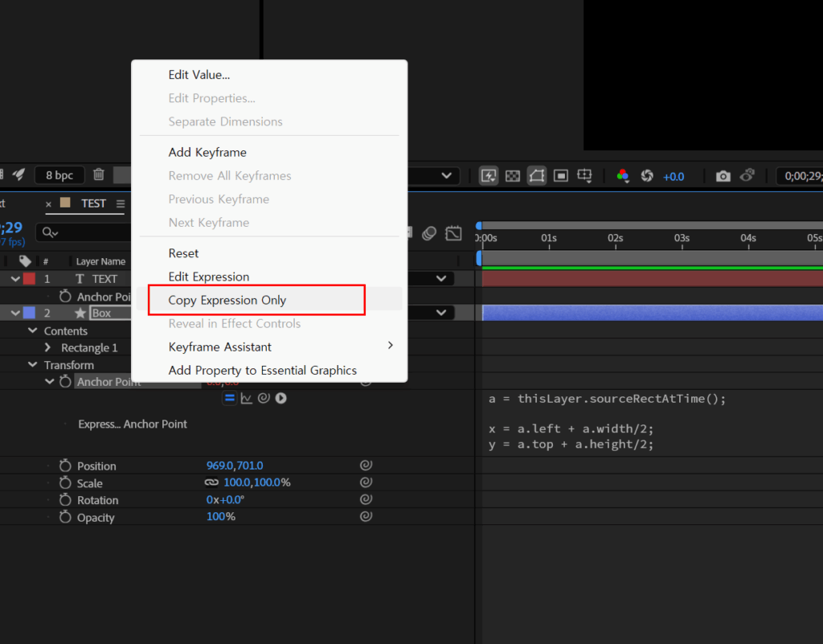Viewport: 823px width, 644px height.
Task: Toggle the transparency grid icon
Action: [512, 176]
